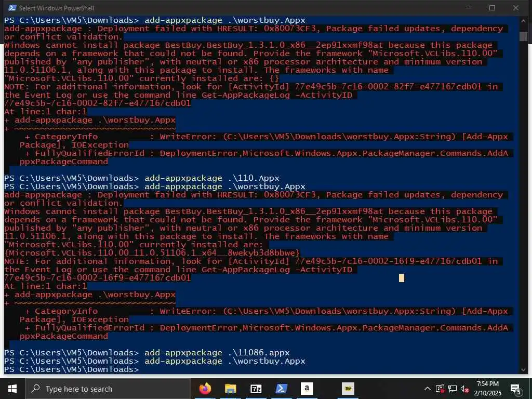Click the scrollbar down arrow
The height and width of the screenshot is (399, 532).
[523, 369]
